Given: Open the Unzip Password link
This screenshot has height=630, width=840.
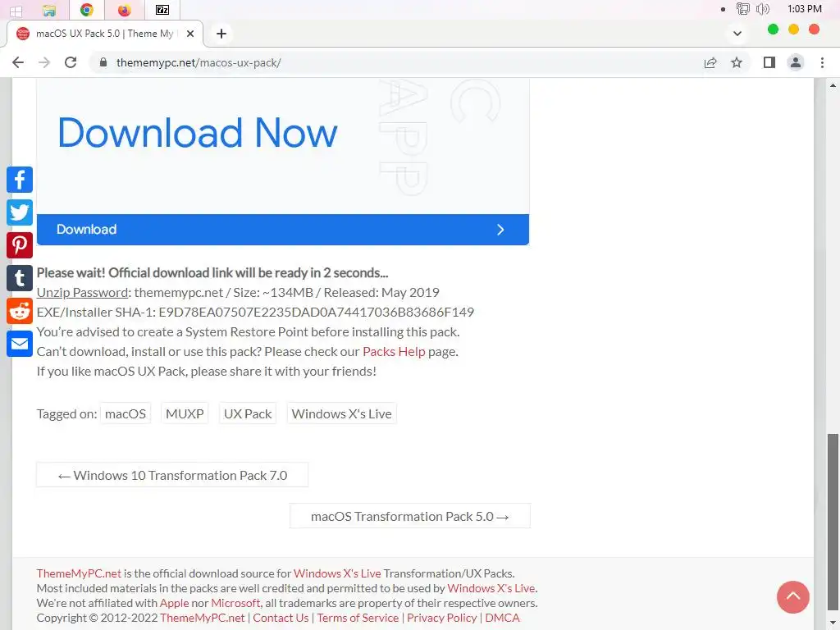Looking at the screenshot, I should (x=83, y=293).
